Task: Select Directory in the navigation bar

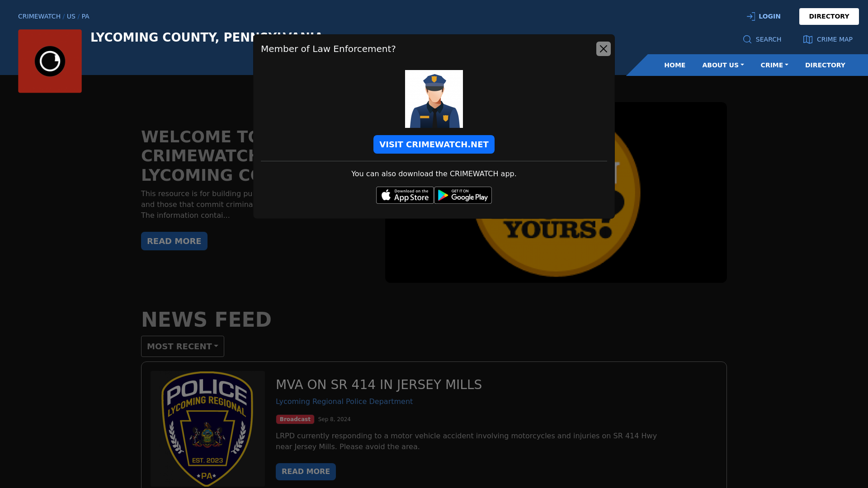Action: point(825,65)
